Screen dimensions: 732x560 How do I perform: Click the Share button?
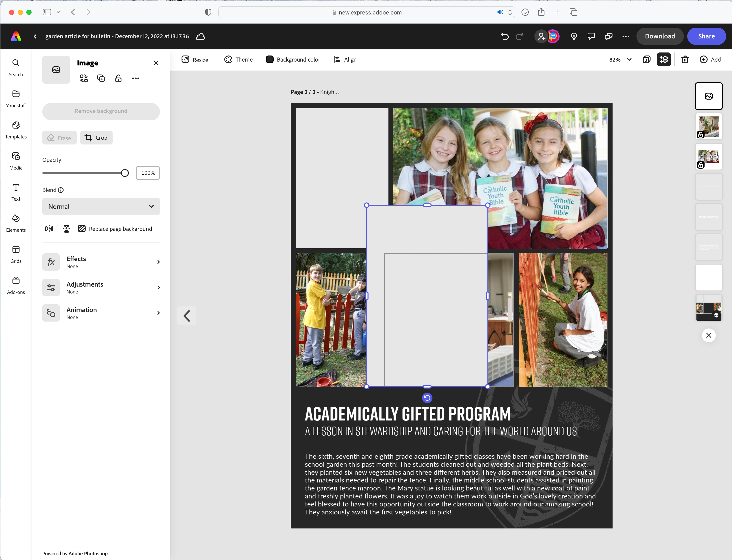pyautogui.click(x=706, y=36)
